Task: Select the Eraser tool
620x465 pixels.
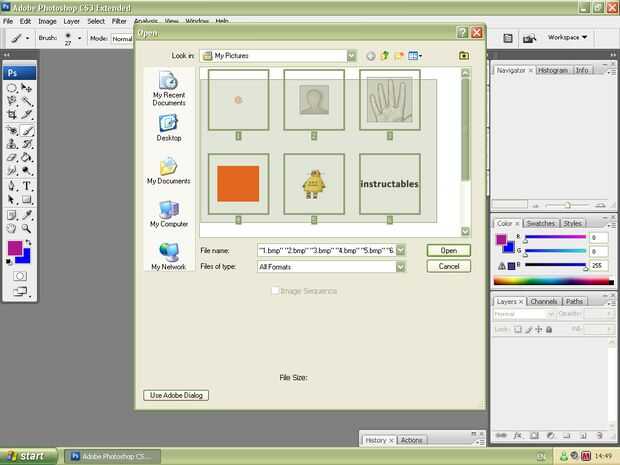Action: pos(11,157)
